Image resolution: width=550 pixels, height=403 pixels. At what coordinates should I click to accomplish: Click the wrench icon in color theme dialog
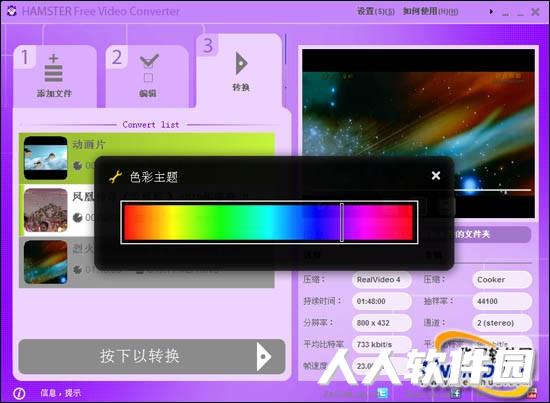[x=115, y=176]
